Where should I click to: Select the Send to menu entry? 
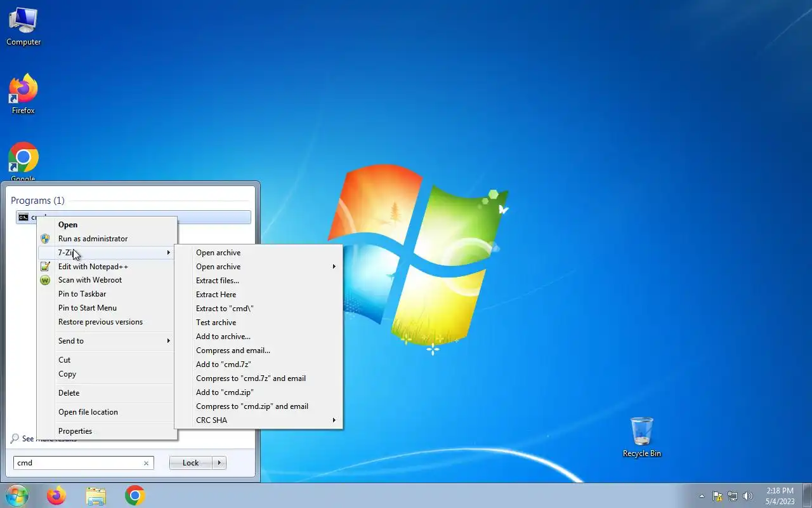107,341
